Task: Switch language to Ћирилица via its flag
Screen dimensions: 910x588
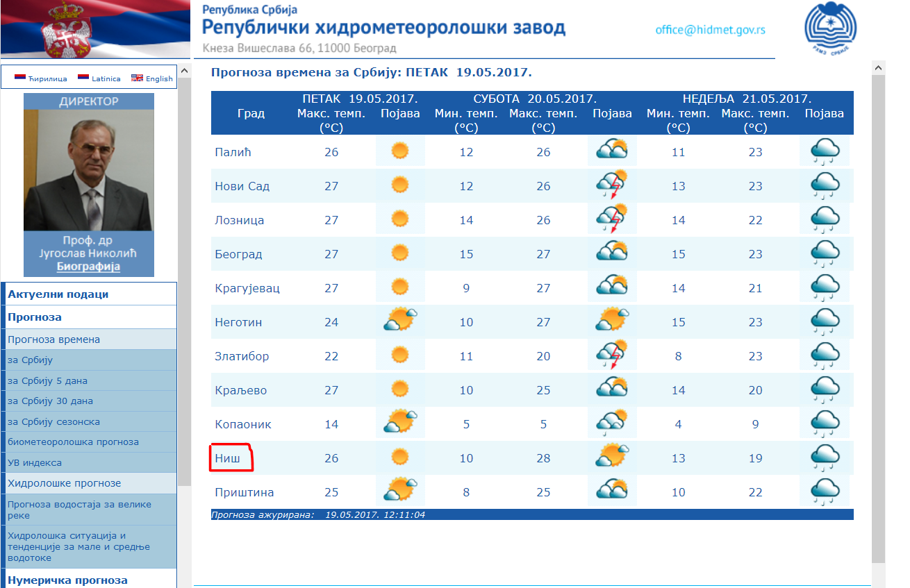Action: coord(20,78)
